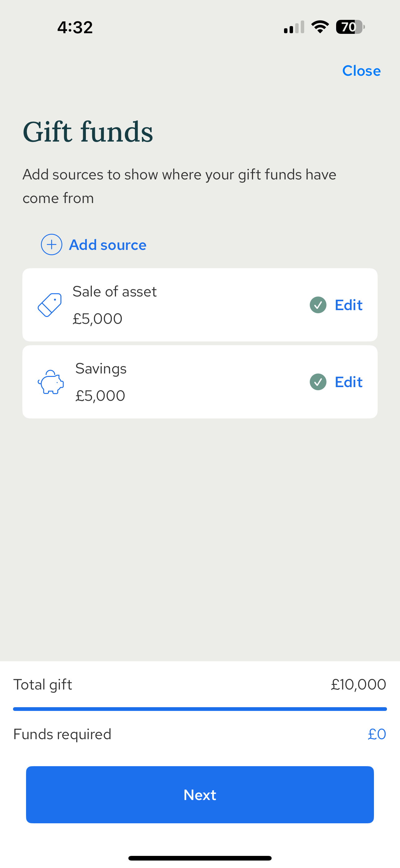Tap the price tag icon for Sale of asset
The width and height of the screenshot is (400, 868).
pyautogui.click(x=50, y=305)
